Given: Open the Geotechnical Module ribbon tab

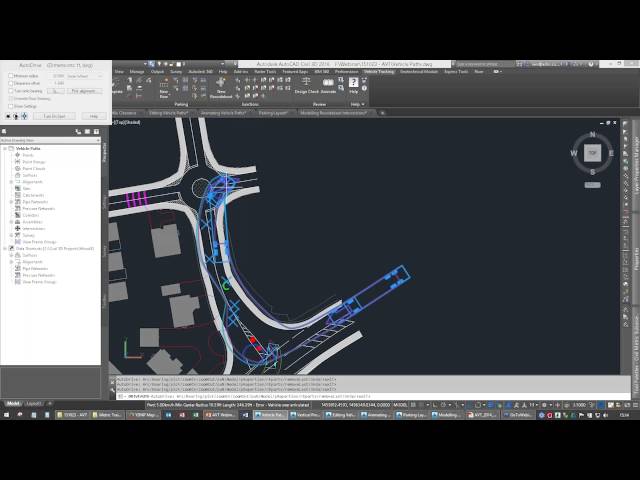Looking at the screenshot, I should 419,71.
